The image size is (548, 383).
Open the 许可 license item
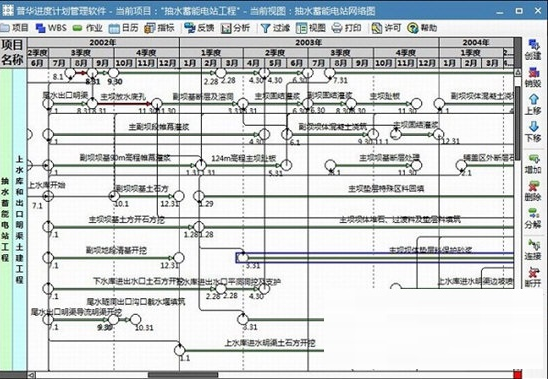(x=386, y=28)
